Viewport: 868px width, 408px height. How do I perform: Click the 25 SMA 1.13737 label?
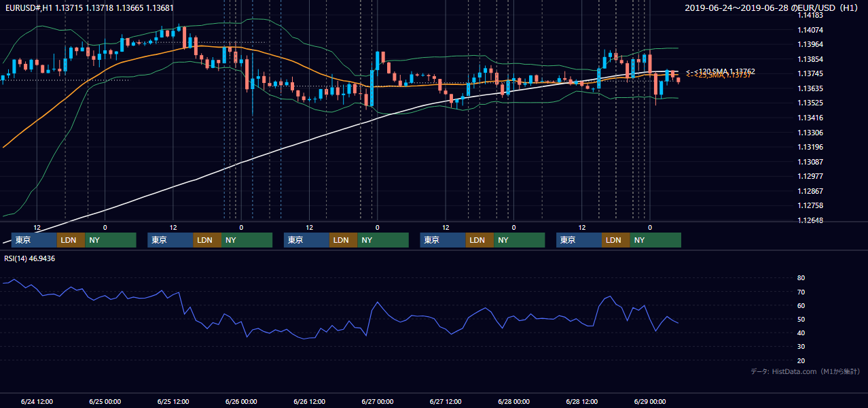pos(718,75)
